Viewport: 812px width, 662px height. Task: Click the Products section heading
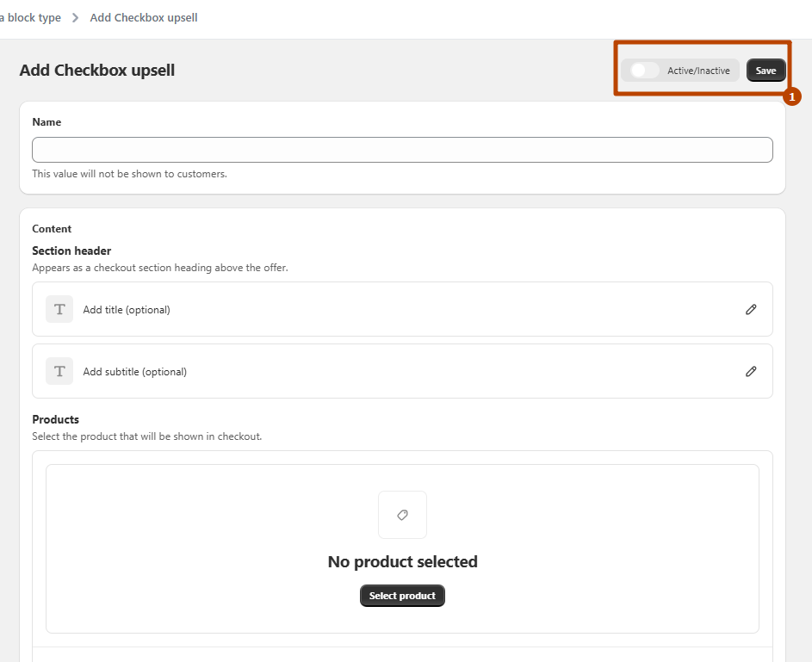point(56,420)
